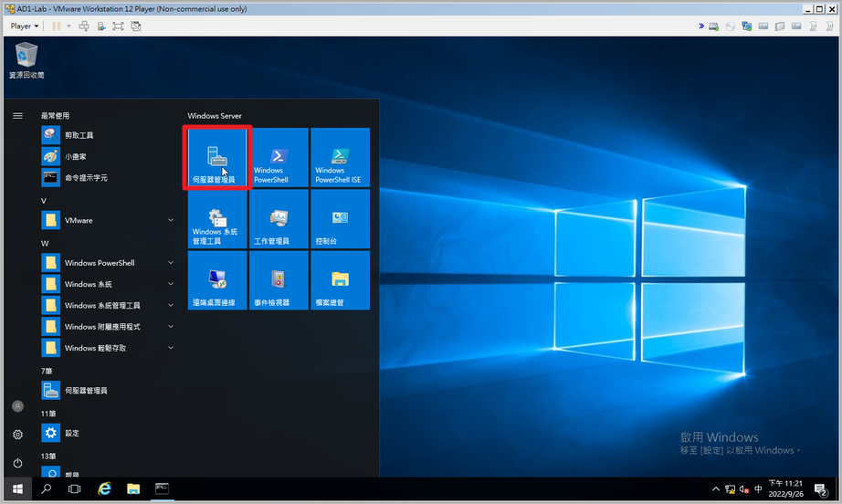Click Send Ctrl+Alt+Del toolbar icon in VMware
Image resolution: width=842 pixels, height=504 pixels.
[84, 26]
